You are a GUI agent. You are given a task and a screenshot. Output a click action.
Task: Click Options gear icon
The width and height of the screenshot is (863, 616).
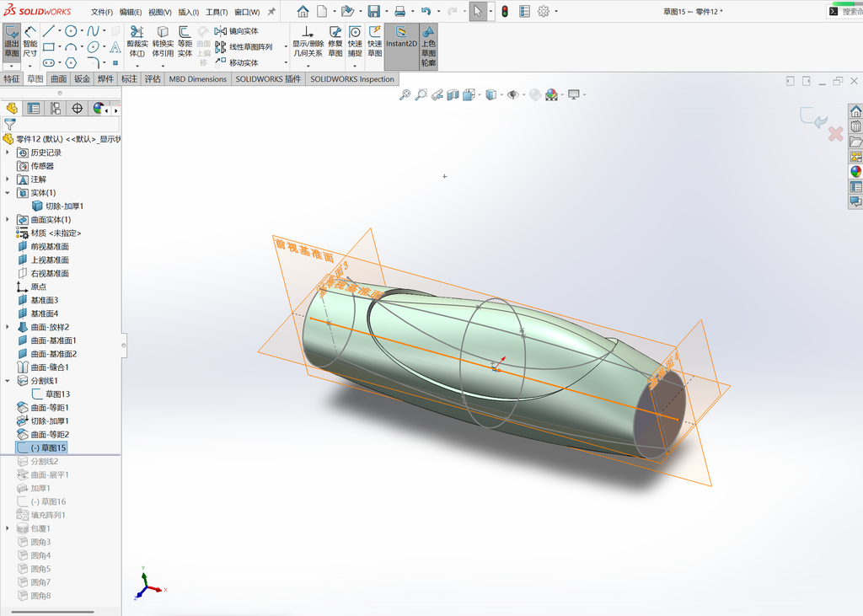click(544, 11)
